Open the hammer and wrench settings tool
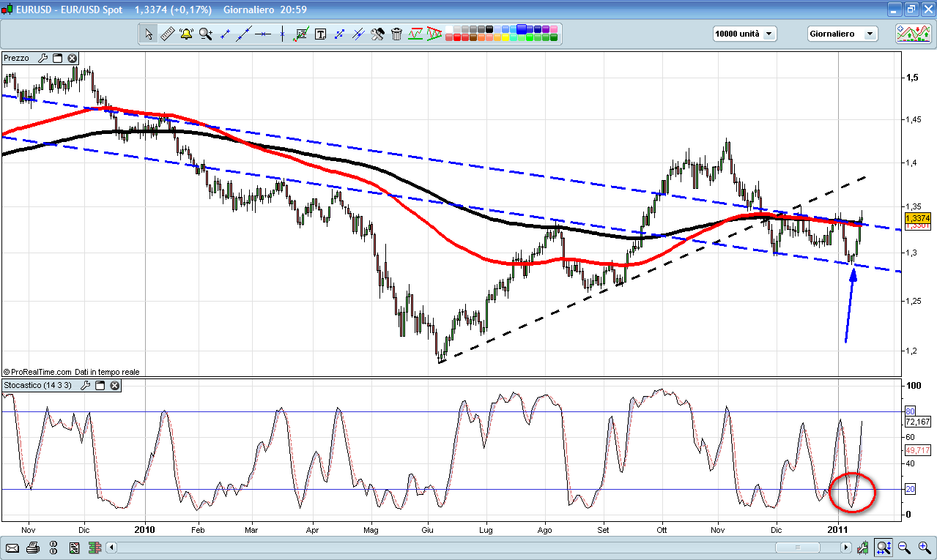Screen dimensions: 937x560 tap(377, 34)
